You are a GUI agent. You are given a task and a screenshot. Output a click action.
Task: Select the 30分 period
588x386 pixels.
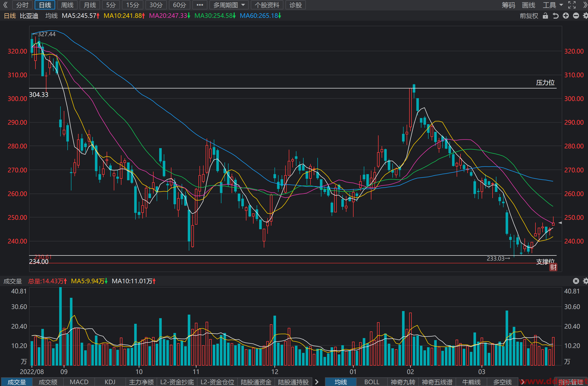click(x=156, y=5)
